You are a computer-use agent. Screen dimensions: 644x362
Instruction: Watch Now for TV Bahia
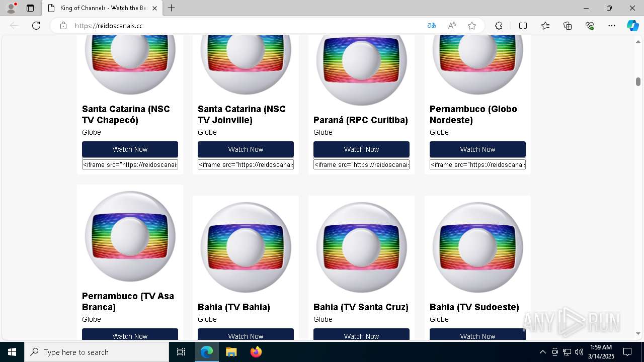tap(246, 334)
